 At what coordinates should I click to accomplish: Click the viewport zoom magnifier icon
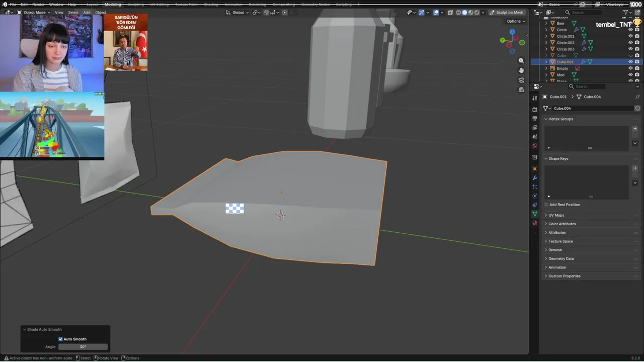pyautogui.click(x=521, y=61)
